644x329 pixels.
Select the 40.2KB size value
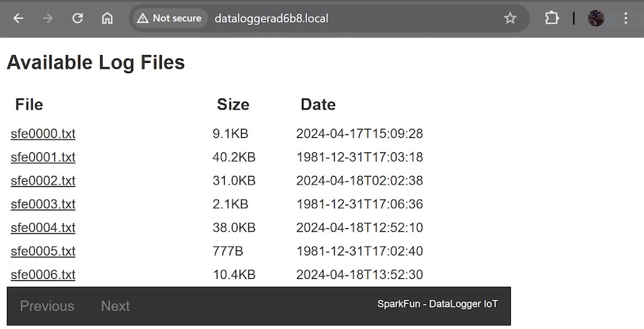click(x=234, y=157)
